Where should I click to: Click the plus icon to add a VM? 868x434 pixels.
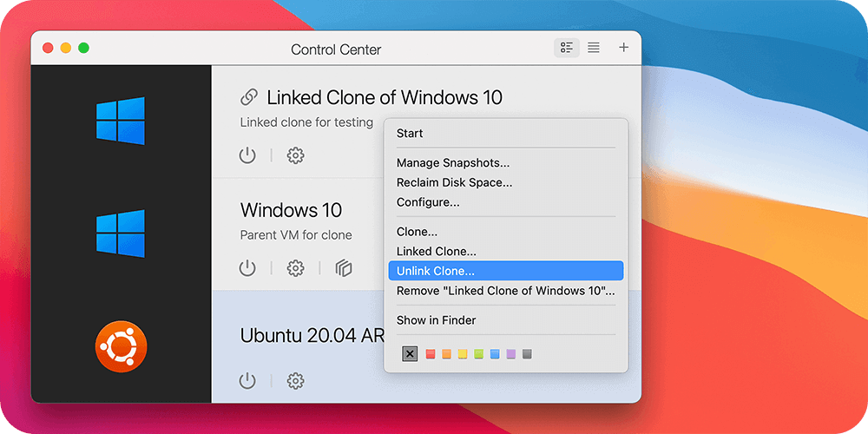click(623, 48)
